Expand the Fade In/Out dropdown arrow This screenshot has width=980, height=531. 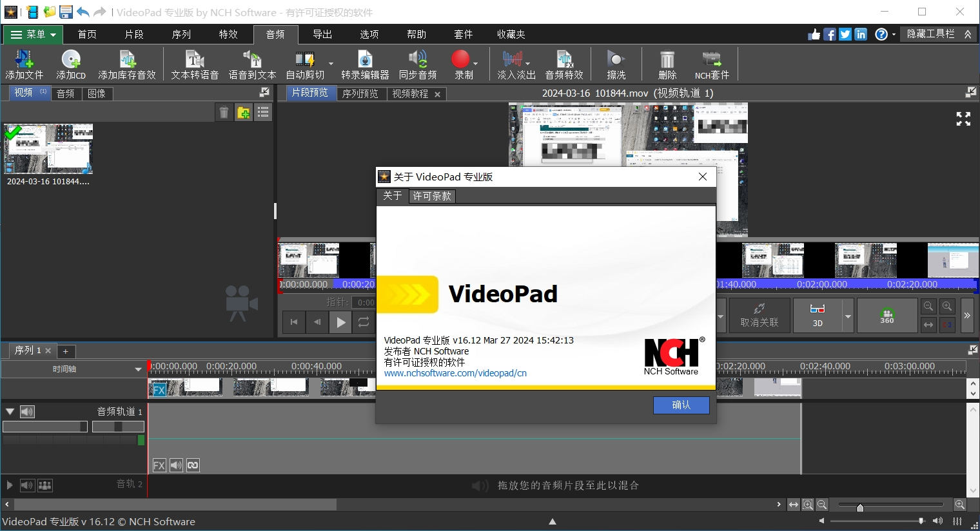click(527, 64)
